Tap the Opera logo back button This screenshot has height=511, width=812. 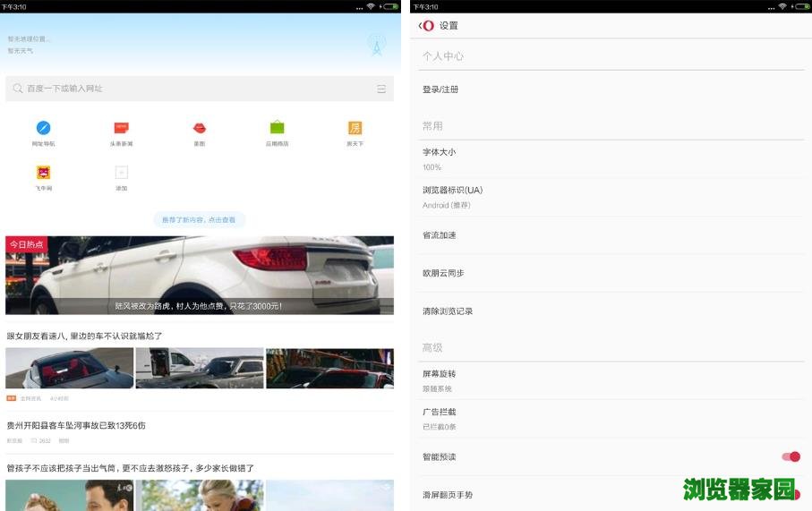427,26
